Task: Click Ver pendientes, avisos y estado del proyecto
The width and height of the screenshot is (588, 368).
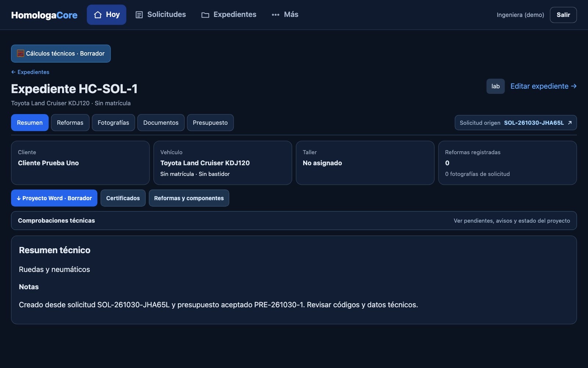Action: (x=512, y=221)
